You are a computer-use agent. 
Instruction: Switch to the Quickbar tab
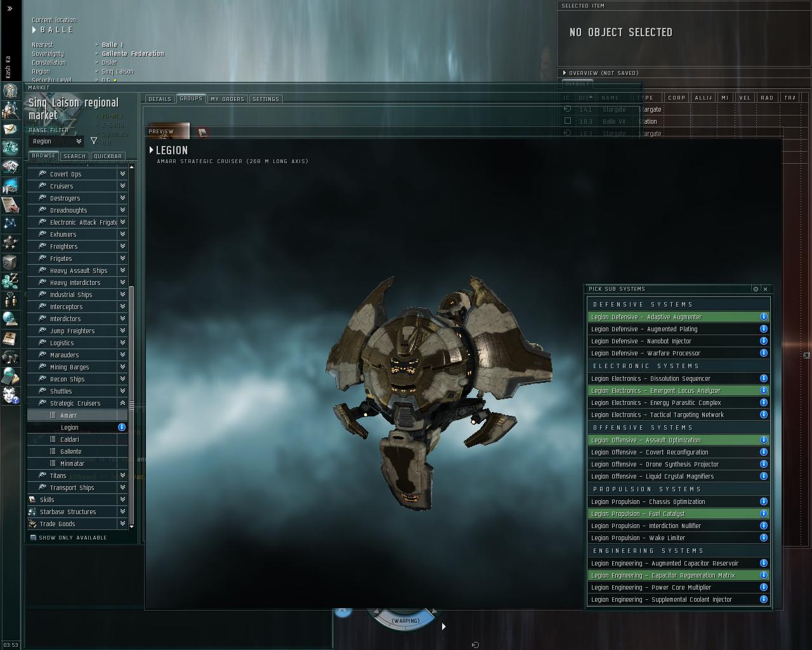click(107, 156)
